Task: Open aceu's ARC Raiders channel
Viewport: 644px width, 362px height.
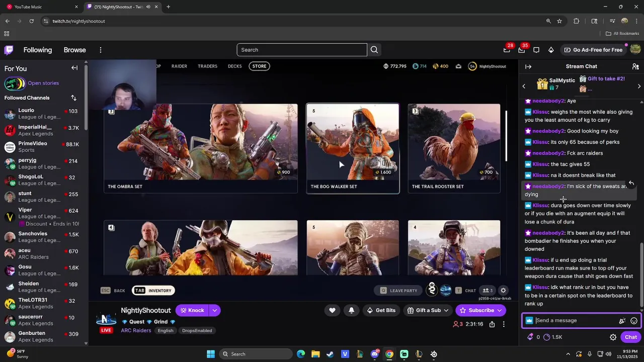Action: click(x=42, y=253)
